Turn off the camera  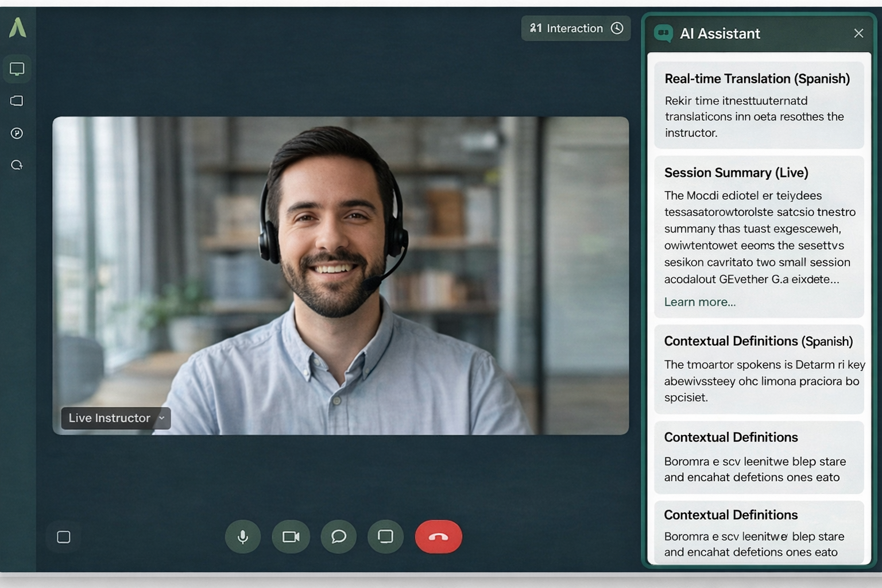(291, 537)
